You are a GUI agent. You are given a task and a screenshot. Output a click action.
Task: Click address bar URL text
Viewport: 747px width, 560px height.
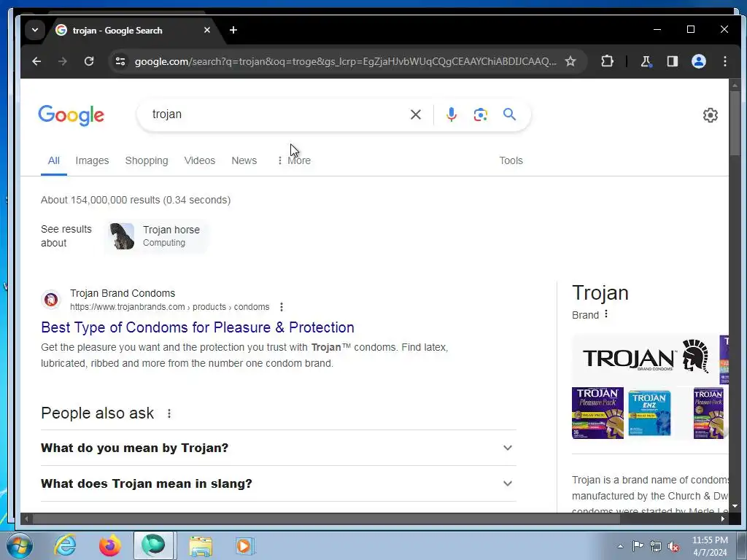(x=345, y=61)
